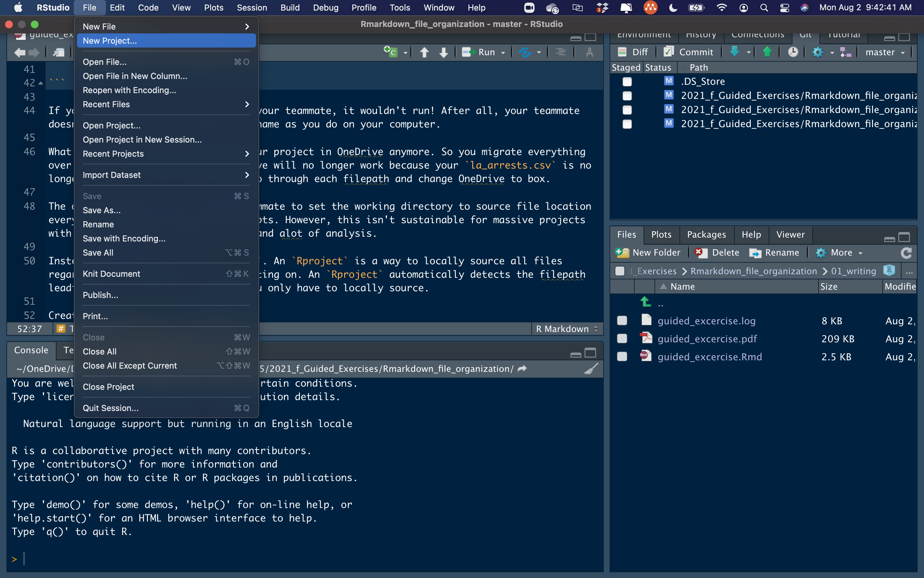Image resolution: width=924 pixels, height=578 pixels.
Task: Open macOS Spotlight search icon
Action: [x=764, y=8]
